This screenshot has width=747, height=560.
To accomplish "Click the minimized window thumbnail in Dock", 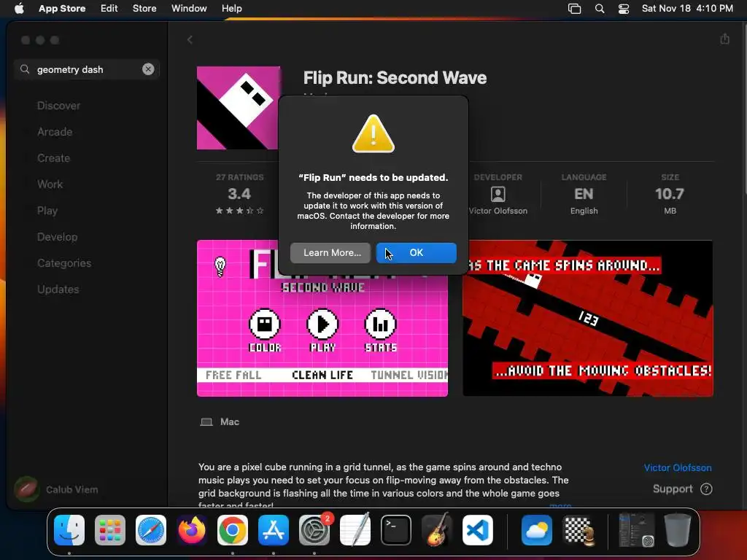I will pos(636,530).
